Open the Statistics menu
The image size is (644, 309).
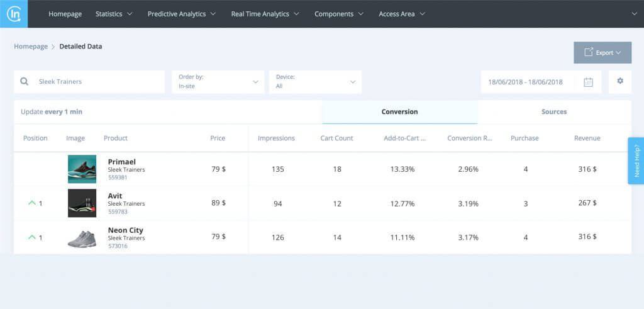(x=114, y=14)
